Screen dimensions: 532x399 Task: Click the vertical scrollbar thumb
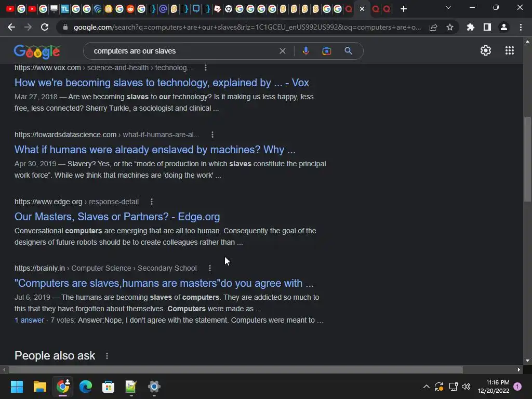527,159
